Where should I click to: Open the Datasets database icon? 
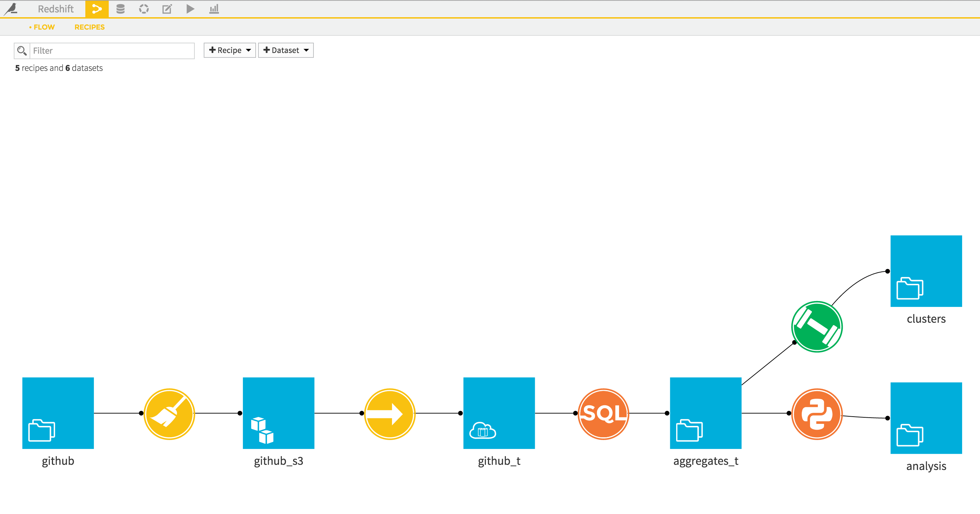click(120, 9)
